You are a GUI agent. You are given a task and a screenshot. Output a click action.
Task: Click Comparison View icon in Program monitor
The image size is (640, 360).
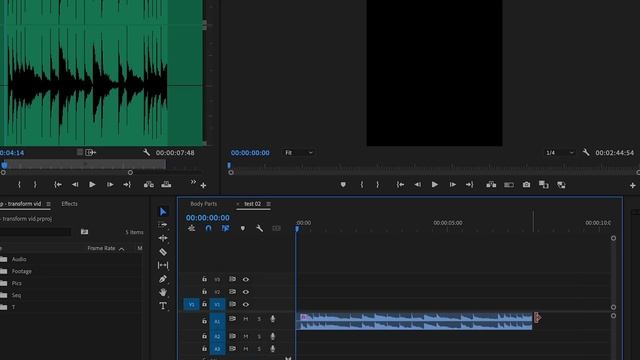click(543, 185)
